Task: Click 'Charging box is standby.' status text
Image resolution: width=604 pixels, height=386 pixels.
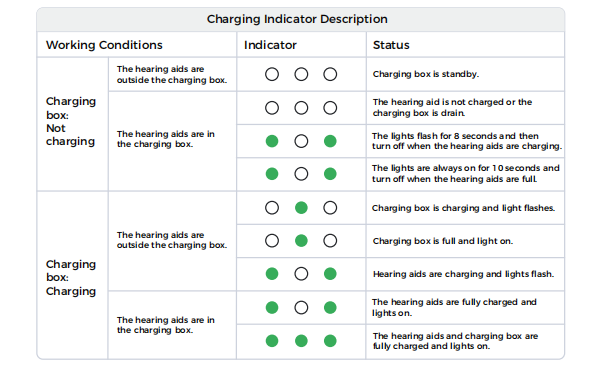Action: pos(426,74)
